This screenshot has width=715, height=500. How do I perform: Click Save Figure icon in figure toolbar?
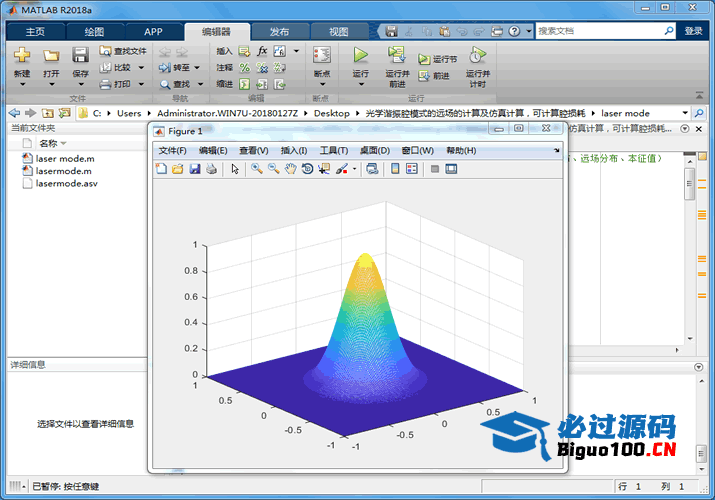(x=195, y=169)
